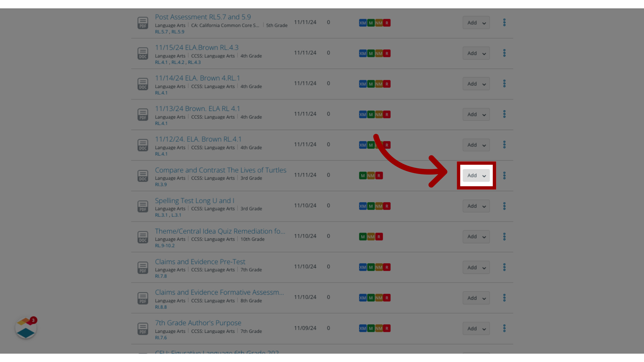
Task: Click the DOC icon for 11/15/24 ELA Brown RL.4.3
Action: tap(143, 53)
